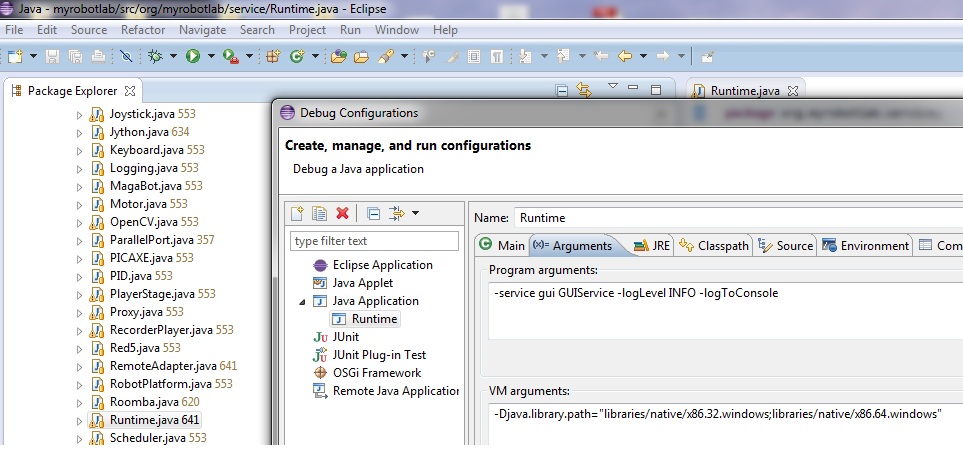This screenshot has width=963, height=455.
Task: Toggle Block Selection Mode icon
Action: [x=474, y=56]
